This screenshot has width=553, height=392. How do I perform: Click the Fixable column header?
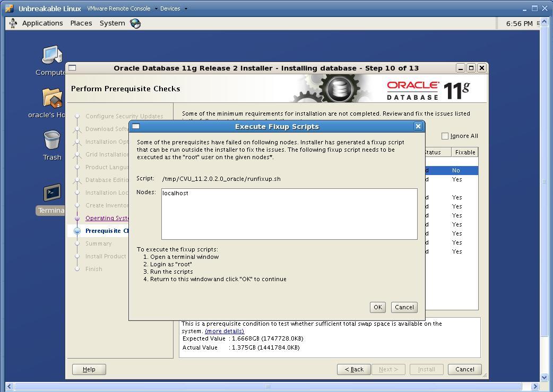pyautogui.click(x=465, y=152)
